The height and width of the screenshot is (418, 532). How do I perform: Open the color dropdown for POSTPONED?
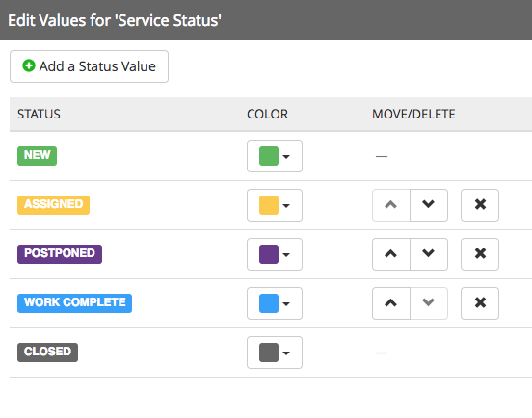[275, 254]
